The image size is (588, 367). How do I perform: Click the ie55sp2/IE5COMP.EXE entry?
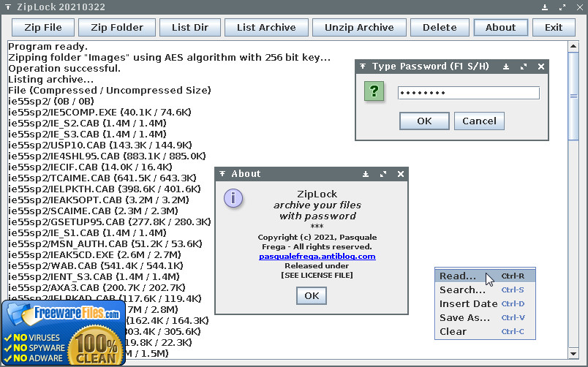[x=99, y=112]
